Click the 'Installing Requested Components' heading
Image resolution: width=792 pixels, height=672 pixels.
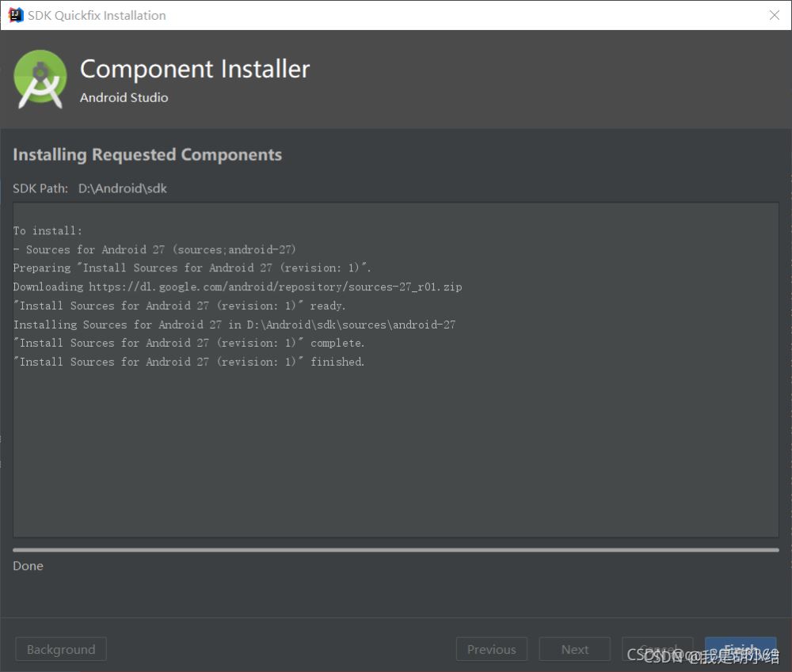point(147,154)
